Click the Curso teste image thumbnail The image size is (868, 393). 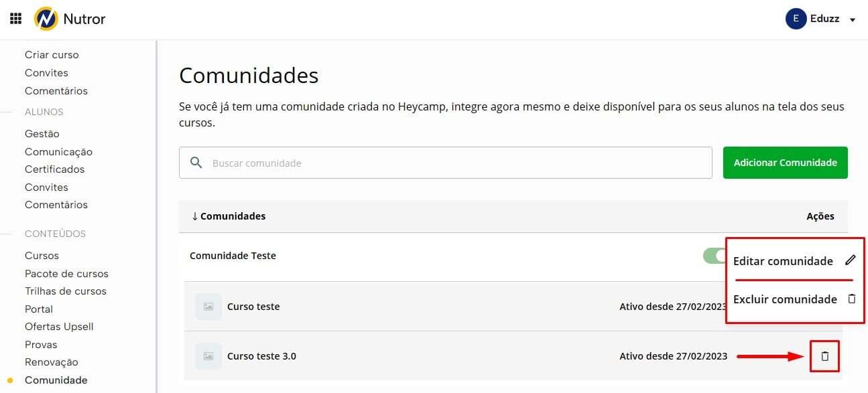tap(208, 307)
